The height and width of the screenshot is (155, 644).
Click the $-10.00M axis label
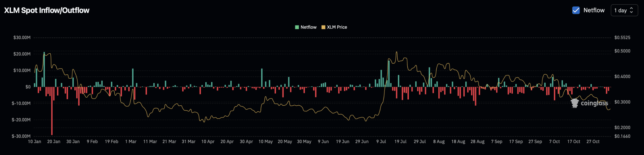(x=21, y=103)
